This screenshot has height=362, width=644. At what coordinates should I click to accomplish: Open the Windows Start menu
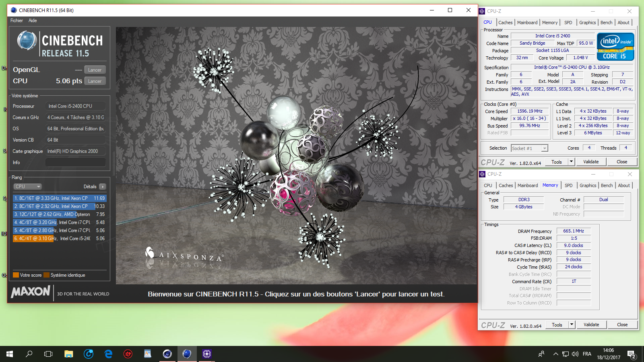click(x=10, y=354)
